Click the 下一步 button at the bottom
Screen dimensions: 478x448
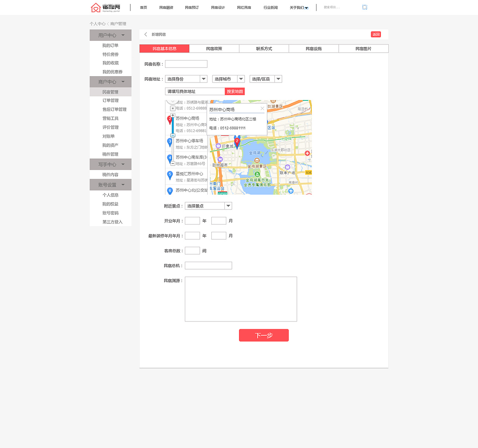(264, 335)
